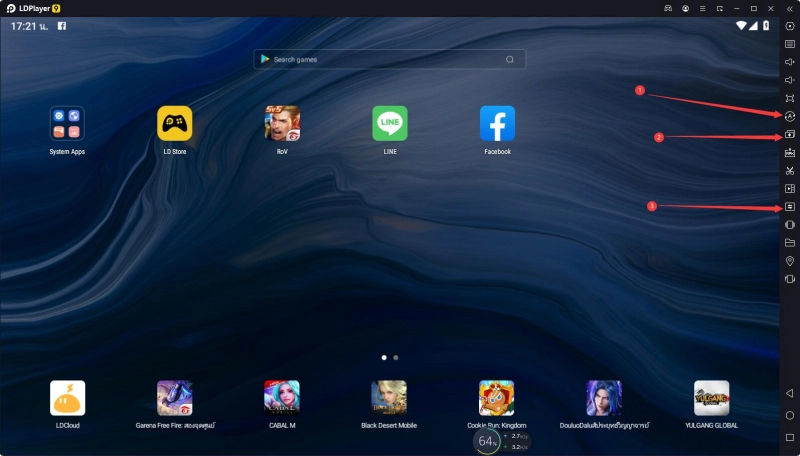Open shared folder icon in sidebar
Viewport: 800px width, 456px height.
click(789, 243)
